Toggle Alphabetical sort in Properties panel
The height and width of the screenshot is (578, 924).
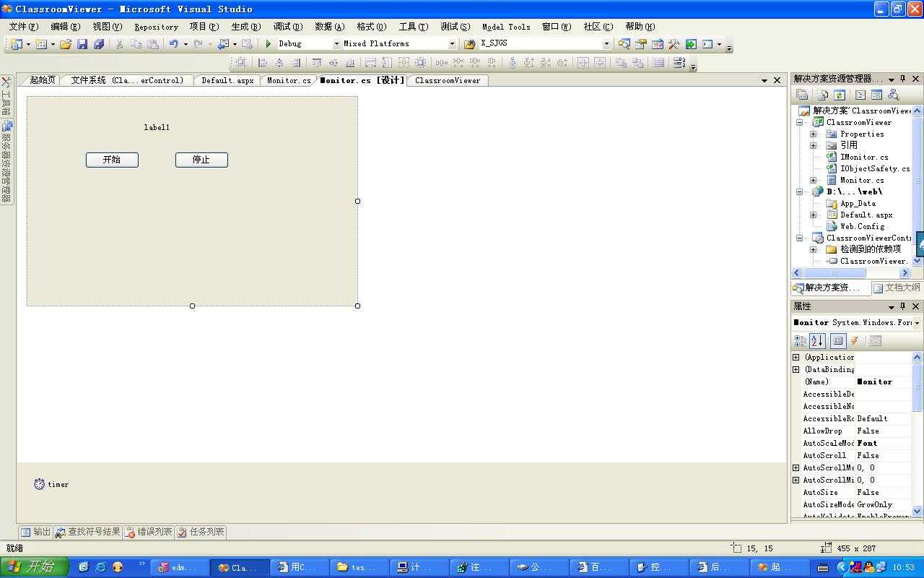click(817, 341)
